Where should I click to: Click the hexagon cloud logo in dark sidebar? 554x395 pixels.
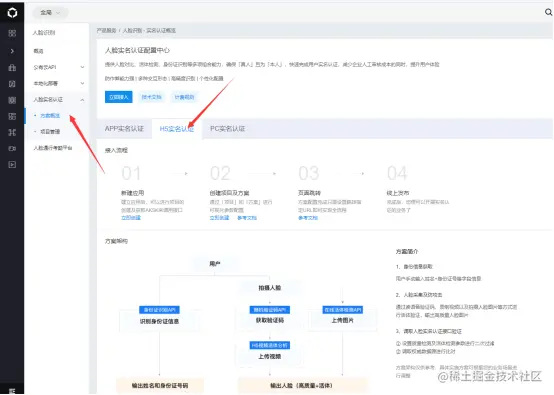[12, 13]
